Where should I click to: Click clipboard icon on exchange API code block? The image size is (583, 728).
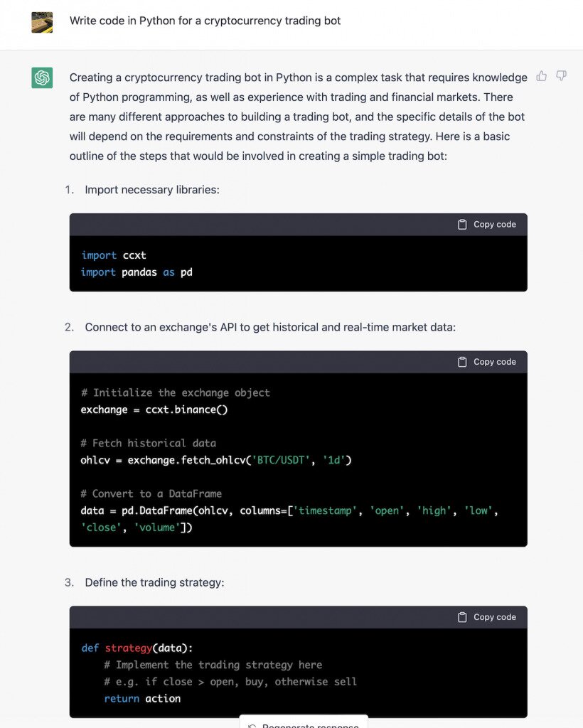click(463, 362)
